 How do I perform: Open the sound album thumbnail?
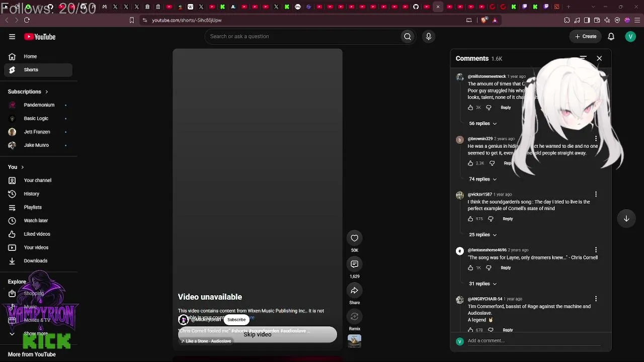pyautogui.click(x=355, y=341)
